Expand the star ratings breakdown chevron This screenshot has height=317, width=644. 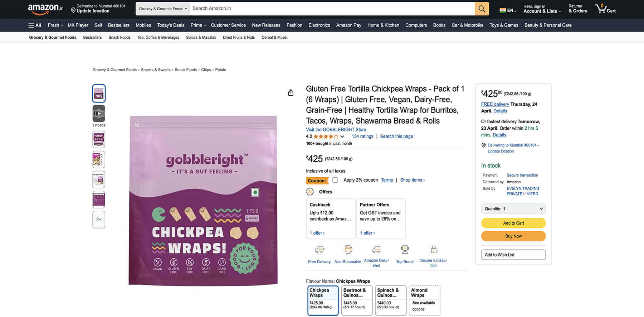point(342,136)
